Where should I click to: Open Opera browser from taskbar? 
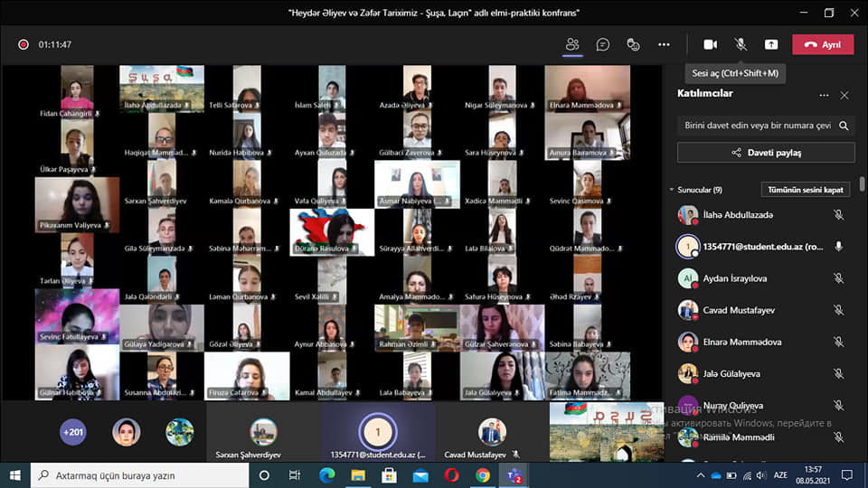click(451, 475)
